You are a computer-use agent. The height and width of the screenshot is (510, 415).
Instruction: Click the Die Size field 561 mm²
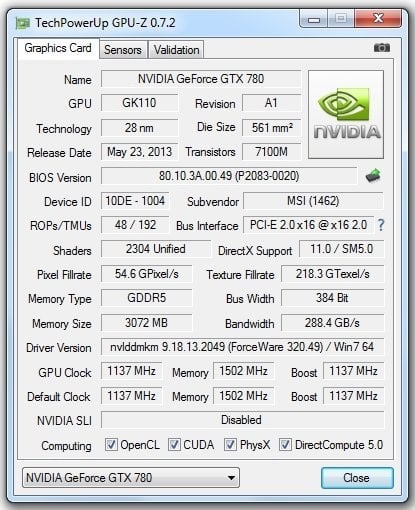point(271,128)
